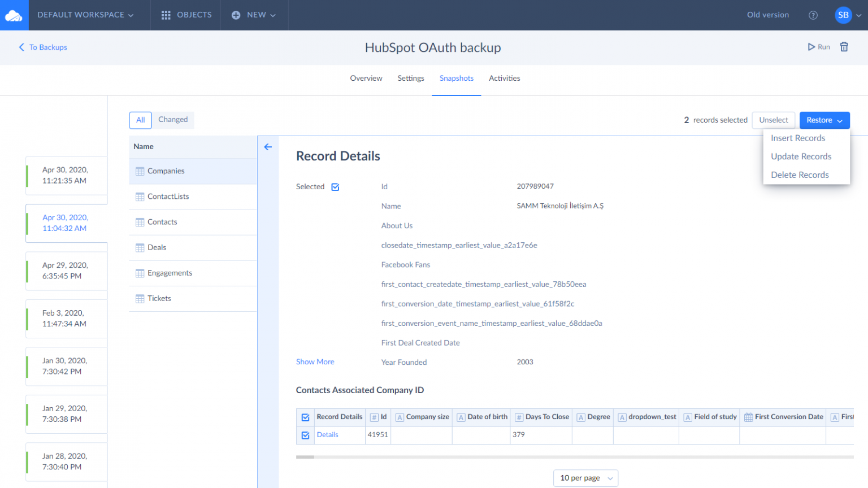Expand the Default Workspace dropdown
The height and width of the screenshot is (488, 868).
(x=85, y=15)
